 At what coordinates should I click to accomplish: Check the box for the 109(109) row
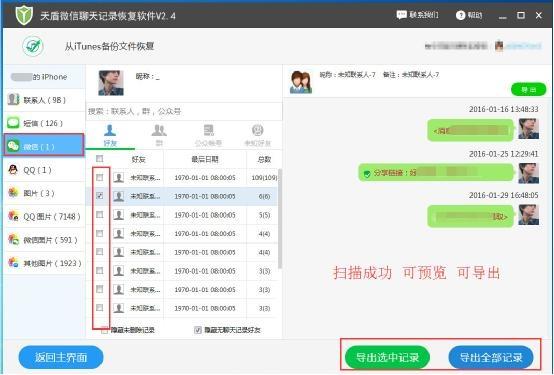click(100, 177)
